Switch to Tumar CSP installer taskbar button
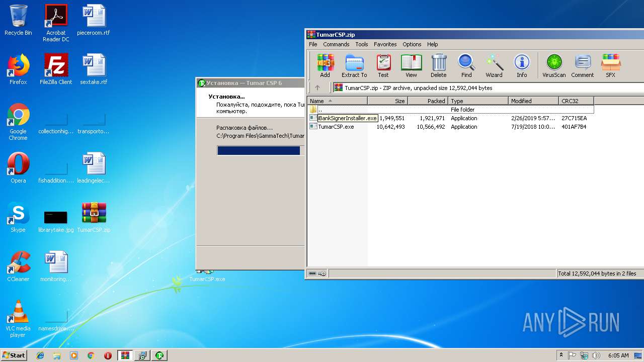The width and height of the screenshot is (644, 362). tap(159, 355)
